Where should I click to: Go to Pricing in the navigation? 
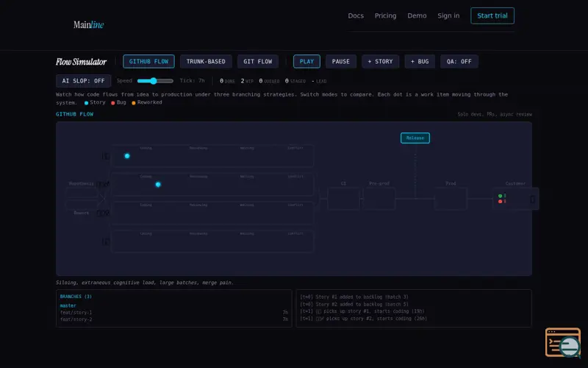[x=385, y=15]
